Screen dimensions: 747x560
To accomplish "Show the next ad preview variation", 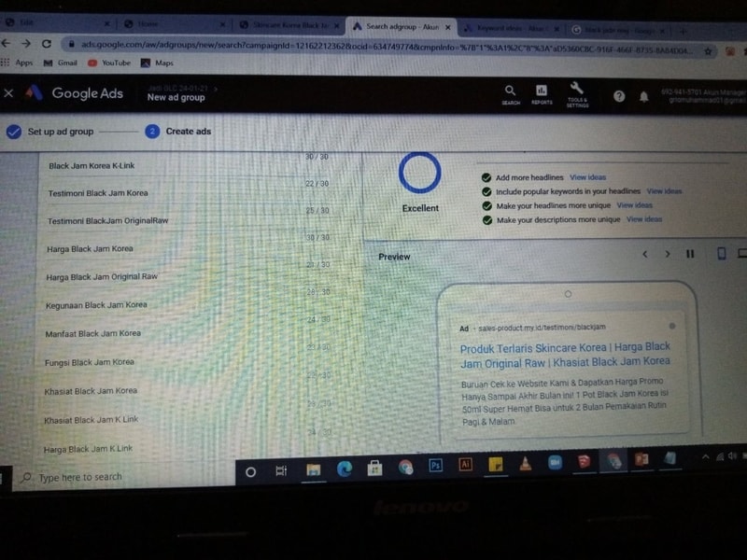I will point(667,254).
